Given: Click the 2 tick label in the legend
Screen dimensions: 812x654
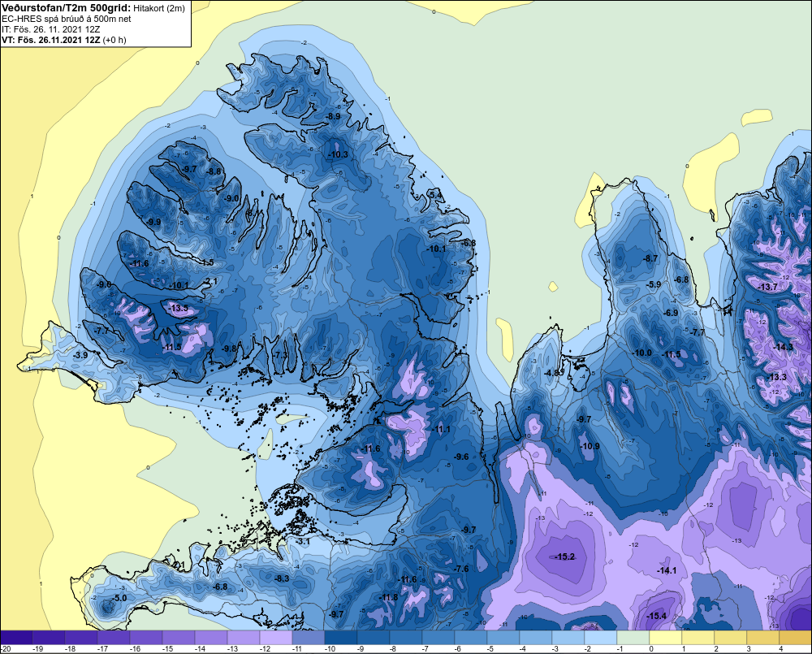Looking at the screenshot, I should pyautogui.click(x=716, y=649).
